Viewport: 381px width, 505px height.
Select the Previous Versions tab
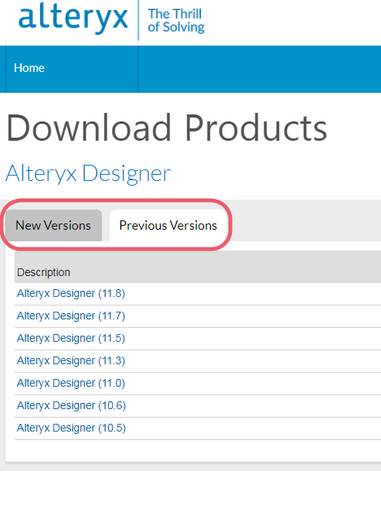(x=168, y=225)
